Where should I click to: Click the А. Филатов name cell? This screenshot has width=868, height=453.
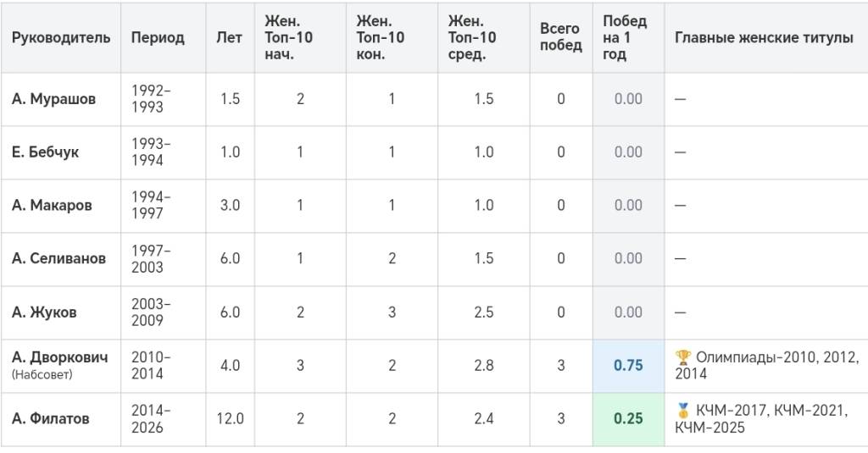(50, 418)
